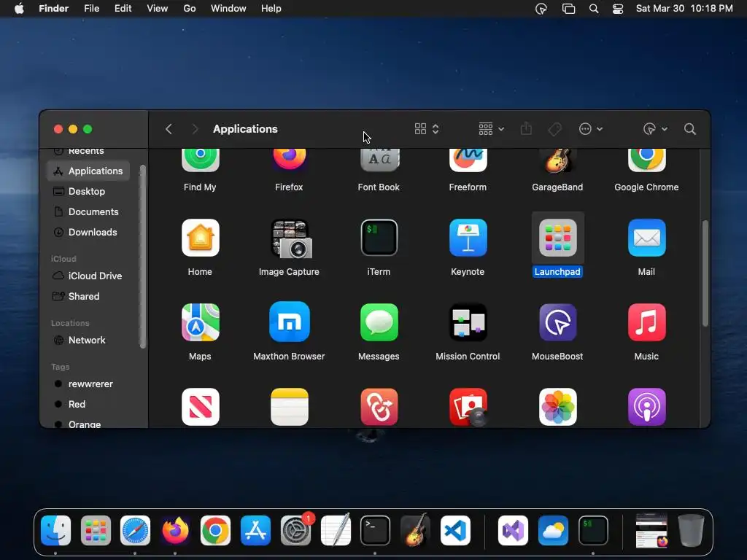Select GarageBand in the Applications window
Viewport: 747px width, 560px height.
pyautogui.click(x=557, y=160)
